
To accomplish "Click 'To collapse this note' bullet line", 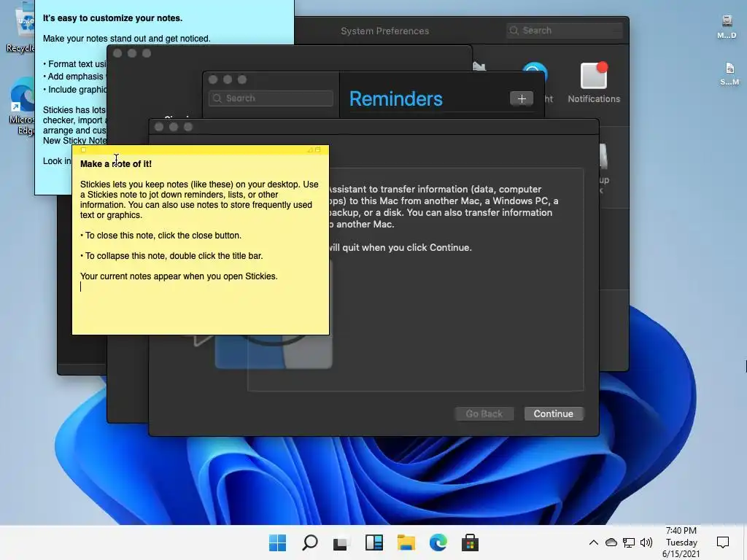I will tap(171, 256).
